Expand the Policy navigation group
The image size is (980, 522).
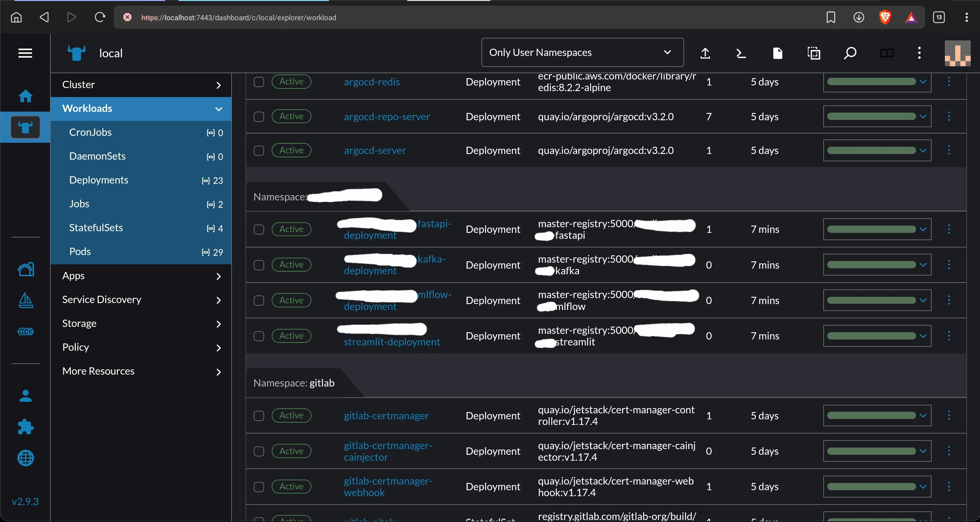141,347
